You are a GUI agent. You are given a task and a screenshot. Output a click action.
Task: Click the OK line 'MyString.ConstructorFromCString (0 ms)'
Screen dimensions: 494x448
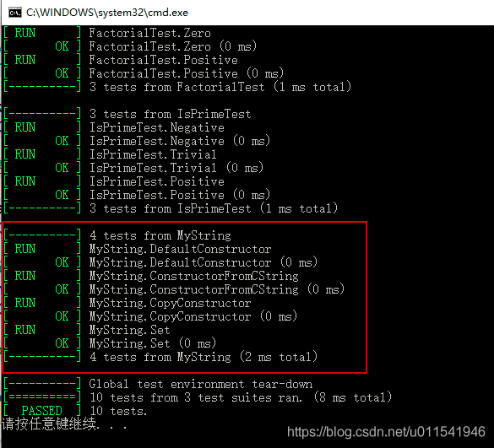coord(174,289)
